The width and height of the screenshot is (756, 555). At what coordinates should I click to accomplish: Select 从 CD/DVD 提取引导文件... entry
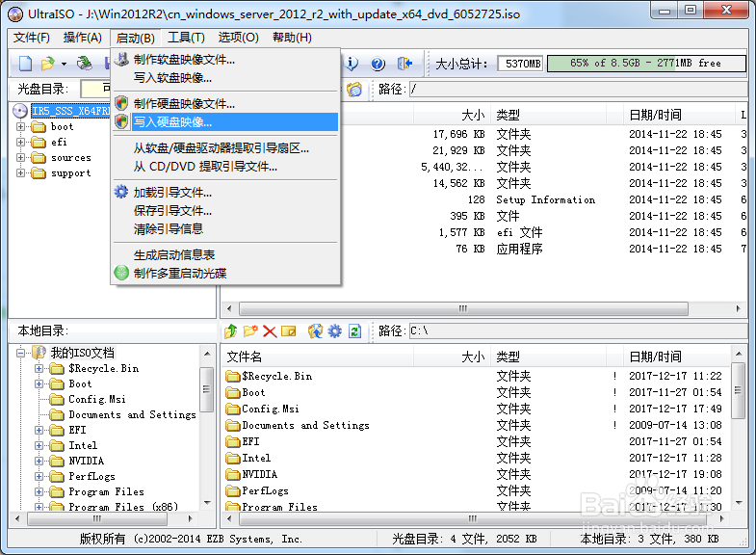(225, 167)
